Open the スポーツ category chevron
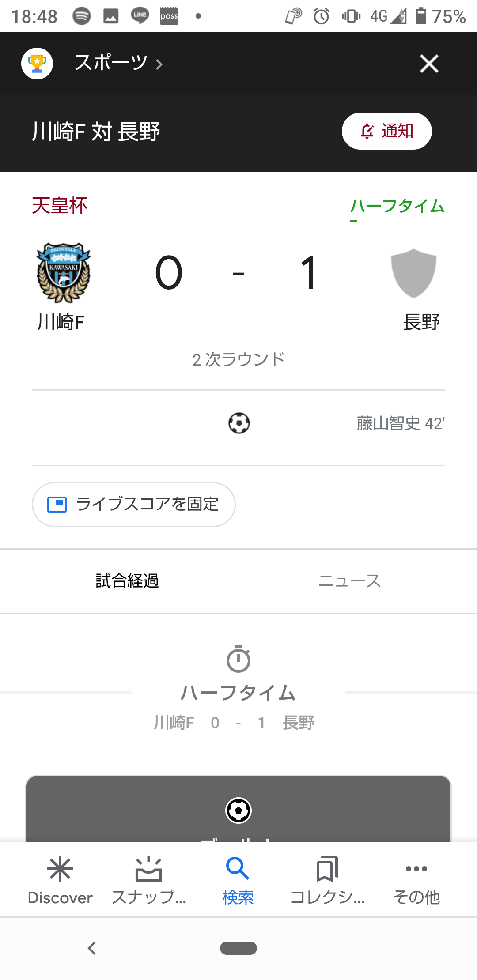 coord(159,64)
